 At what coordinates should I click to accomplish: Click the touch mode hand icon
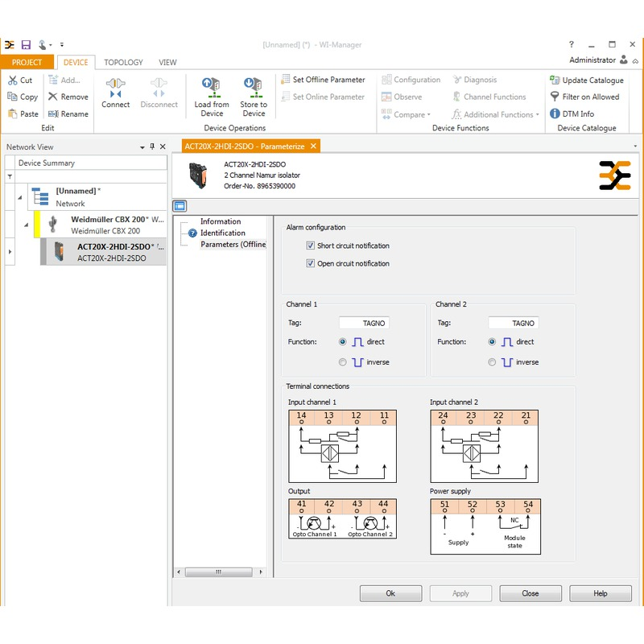click(42, 45)
